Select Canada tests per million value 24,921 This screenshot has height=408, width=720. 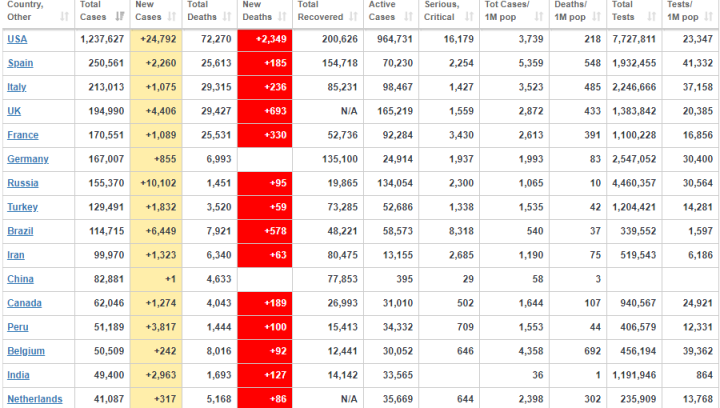coord(698,303)
